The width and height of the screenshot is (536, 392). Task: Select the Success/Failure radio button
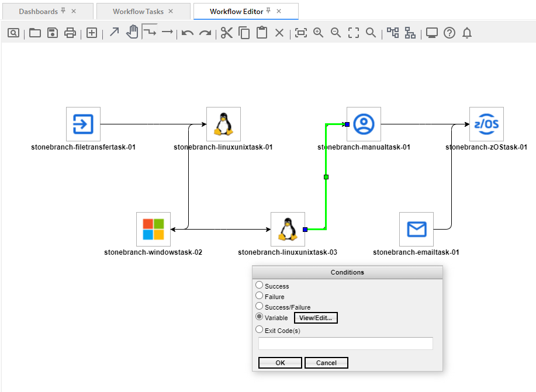260,306
